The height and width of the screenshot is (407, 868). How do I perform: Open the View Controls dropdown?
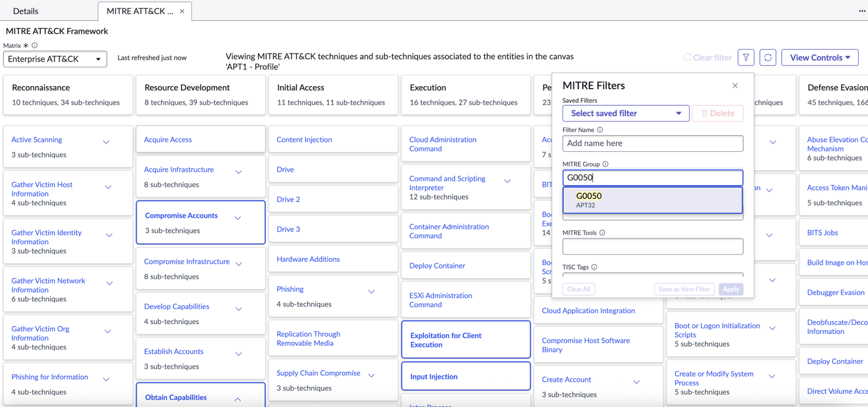click(x=820, y=57)
